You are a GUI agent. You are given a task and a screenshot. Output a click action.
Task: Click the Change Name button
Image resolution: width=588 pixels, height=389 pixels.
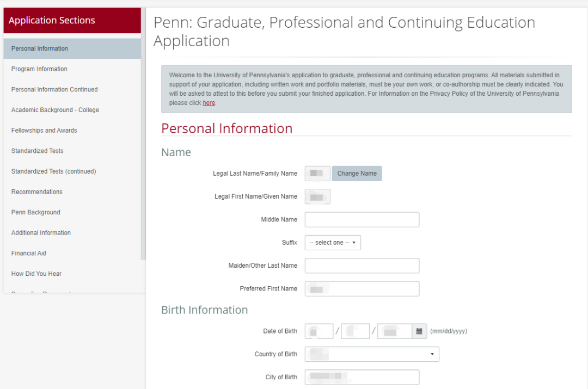(x=357, y=174)
